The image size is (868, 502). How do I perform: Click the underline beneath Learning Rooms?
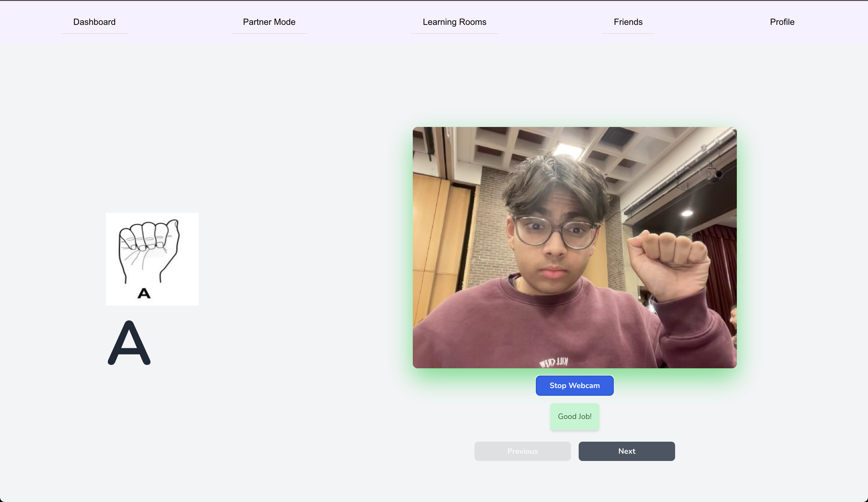454,34
